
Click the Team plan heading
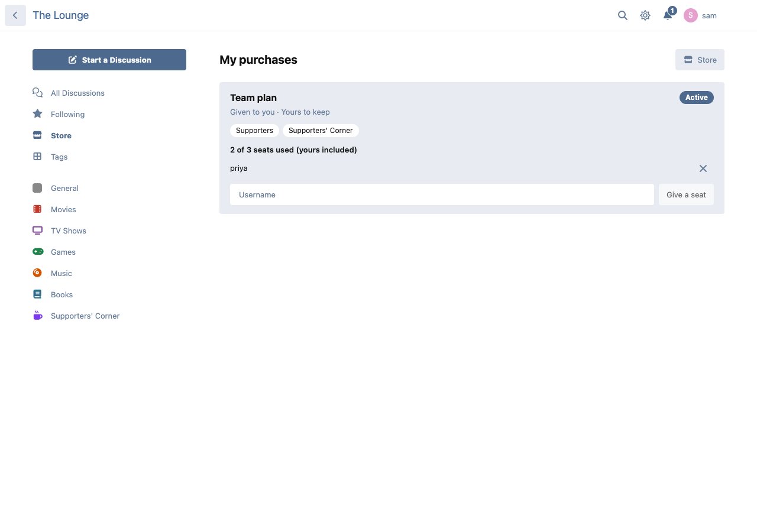(253, 98)
